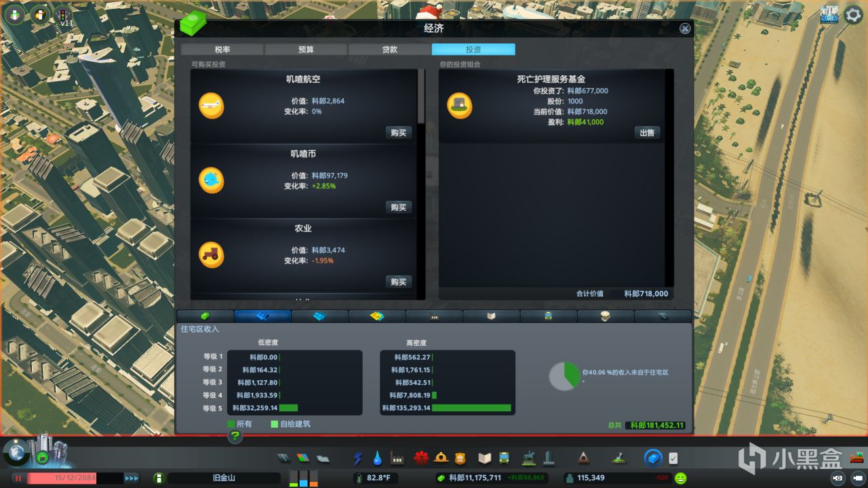
Task: Click the 死亡护理服务基金 hat coin icon
Action: pyautogui.click(x=459, y=106)
